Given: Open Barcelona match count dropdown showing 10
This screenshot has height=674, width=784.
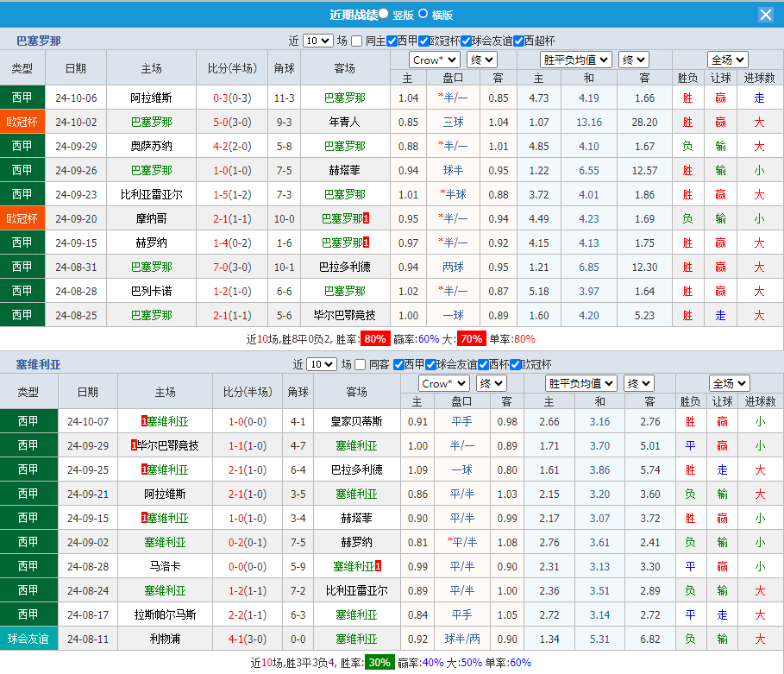Looking at the screenshot, I should click(317, 41).
